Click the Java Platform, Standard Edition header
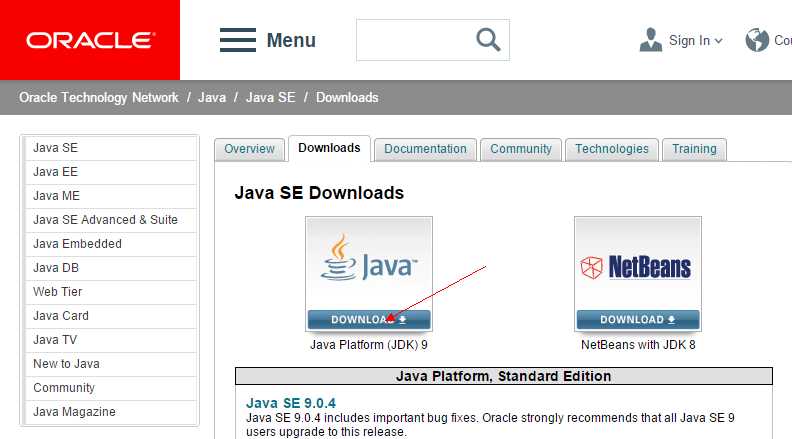Image resolution: width=792 pixels, height=439 pixels. (x=504, y=376)
